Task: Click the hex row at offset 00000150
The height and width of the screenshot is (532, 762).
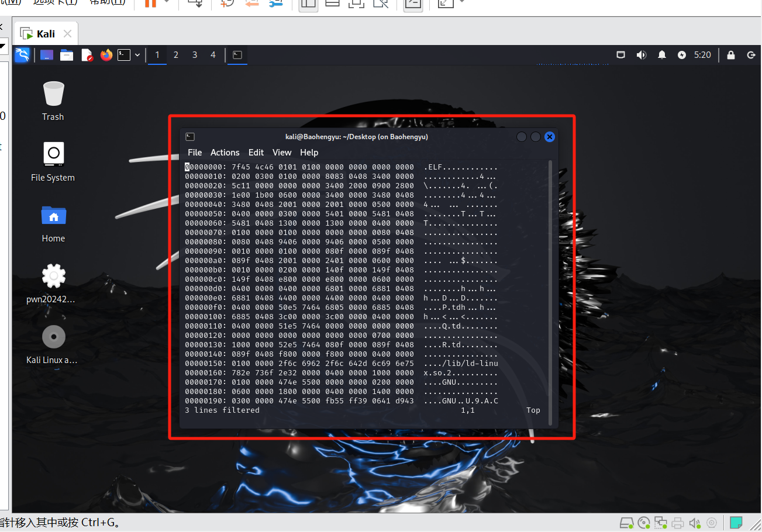Action: coord(342,364)
